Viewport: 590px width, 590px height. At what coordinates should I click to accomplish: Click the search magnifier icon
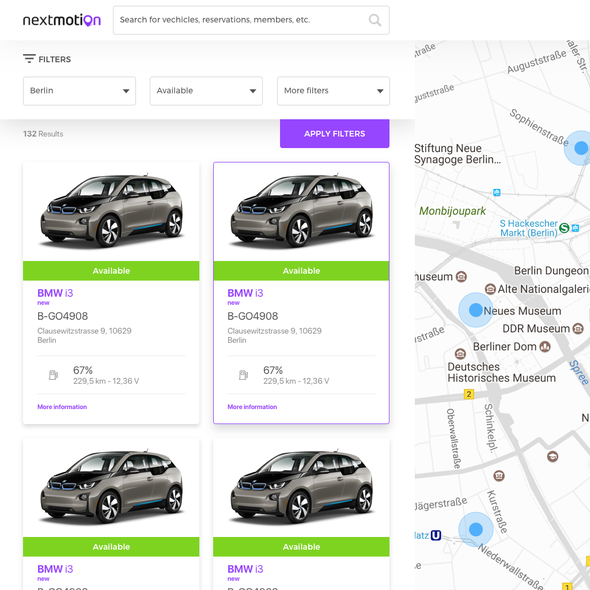[x=375, y=20]
